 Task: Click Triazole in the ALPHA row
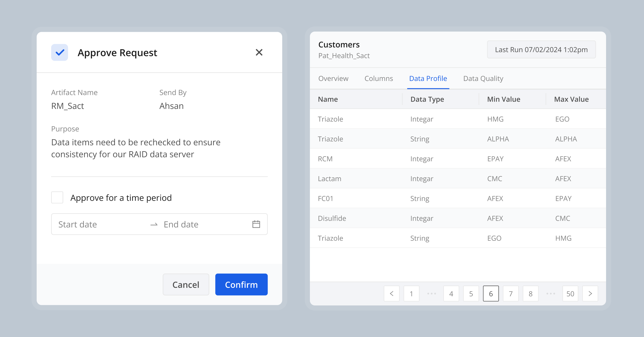pos(330,139)
